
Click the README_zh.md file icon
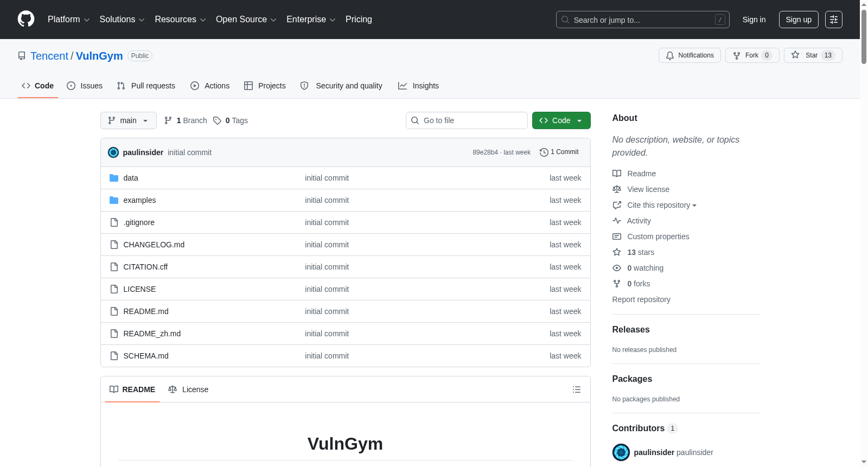(x=114, y=334)
